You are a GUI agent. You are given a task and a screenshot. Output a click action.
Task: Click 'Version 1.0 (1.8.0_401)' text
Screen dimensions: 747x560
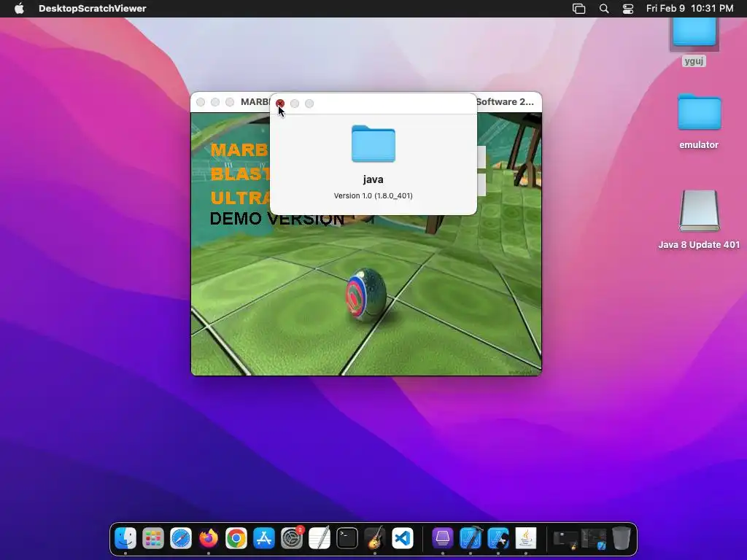[373, 195]
